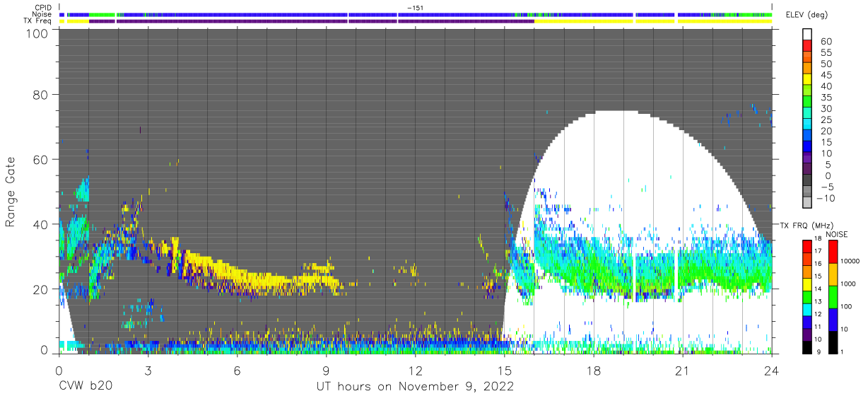Click the 9 hour tick on the UT axis
868x401 pixels.
[326, 369]
